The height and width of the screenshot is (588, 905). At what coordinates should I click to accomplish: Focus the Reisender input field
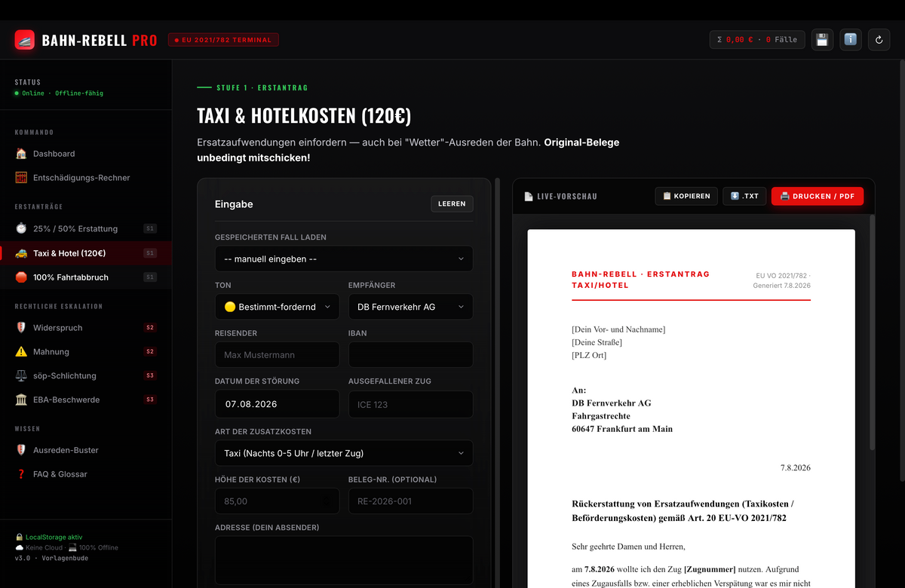[x=277, y=354]
